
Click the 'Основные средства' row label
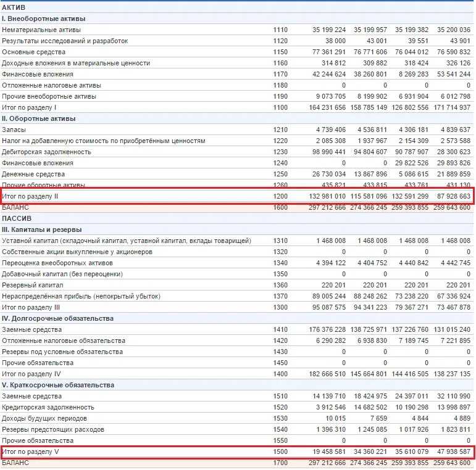coord(34,52)
